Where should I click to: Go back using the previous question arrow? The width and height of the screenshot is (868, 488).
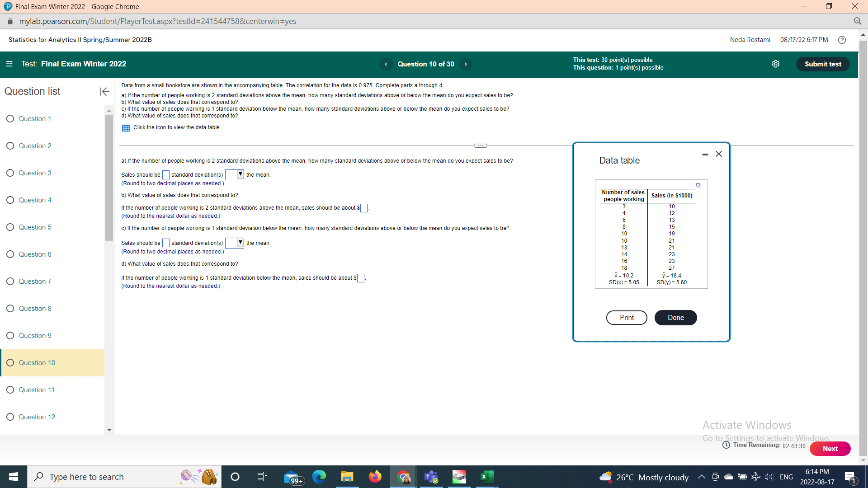point(386,64)
